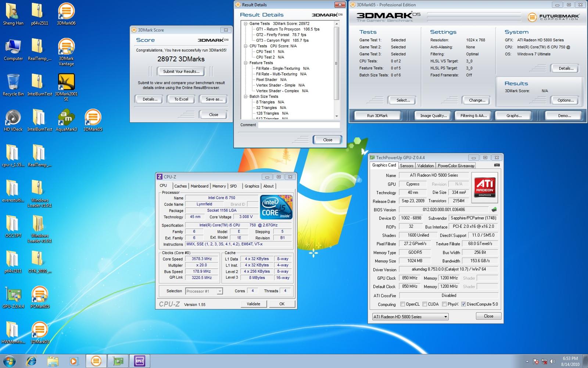Viewport: 588px width, 368px height.
Task: Switch to GPU-Z taskbar button
Action: [118, 361]
